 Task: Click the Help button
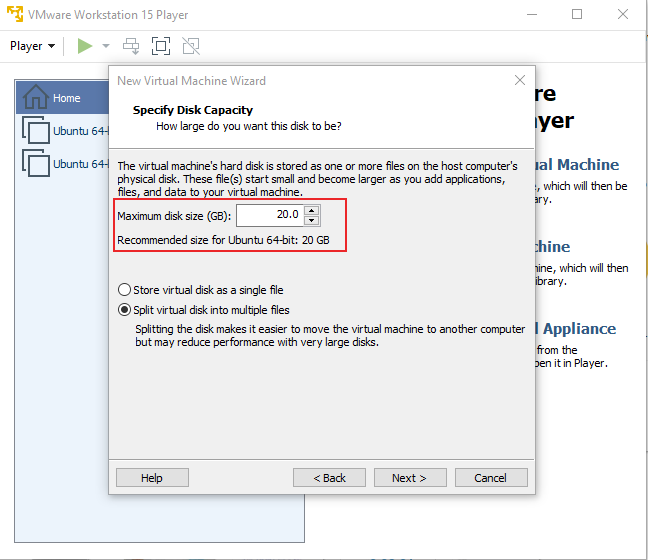coord(152,478)
